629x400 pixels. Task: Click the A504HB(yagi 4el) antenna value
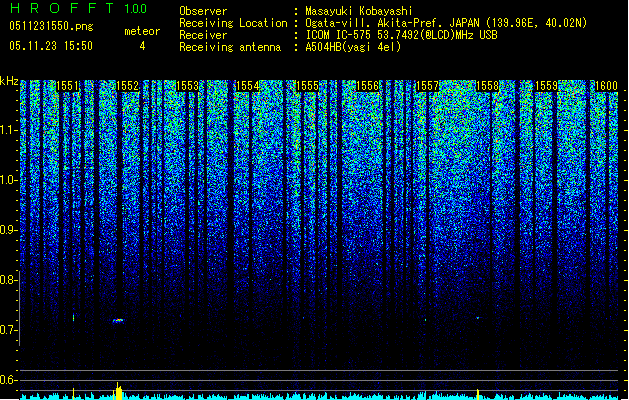pos(353,47)
